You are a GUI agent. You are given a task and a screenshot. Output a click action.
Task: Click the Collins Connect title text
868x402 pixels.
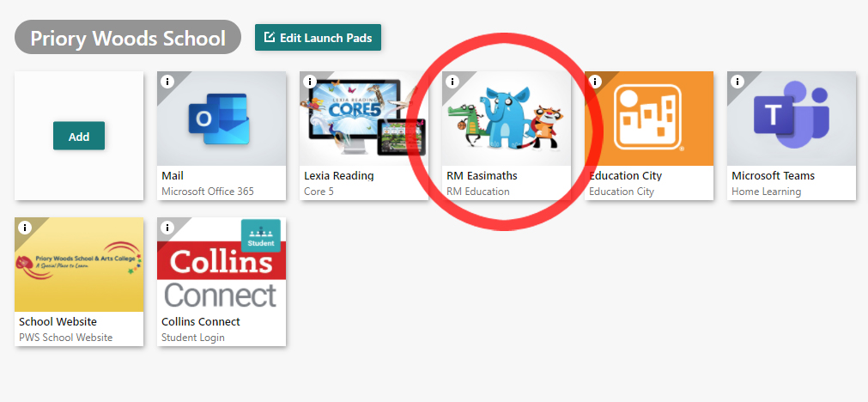click(200, 322)
